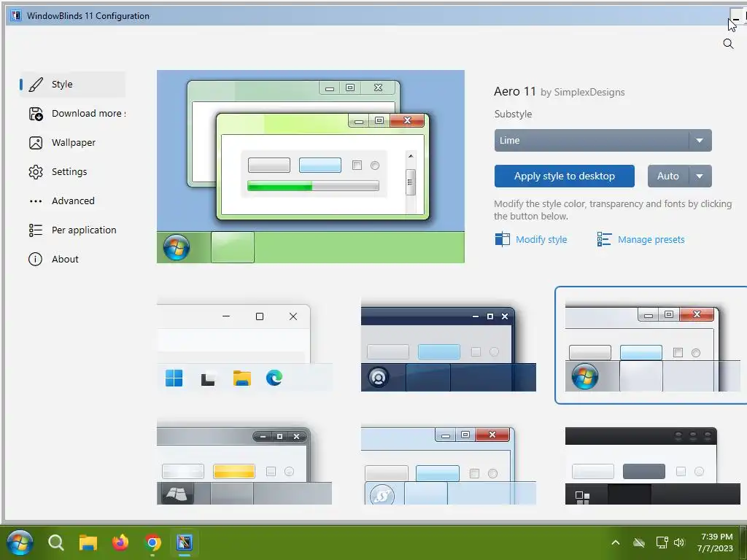Click the taskbar clock and date
The height and width of the screenshot is (560, 747).
(x=715, y=542)
